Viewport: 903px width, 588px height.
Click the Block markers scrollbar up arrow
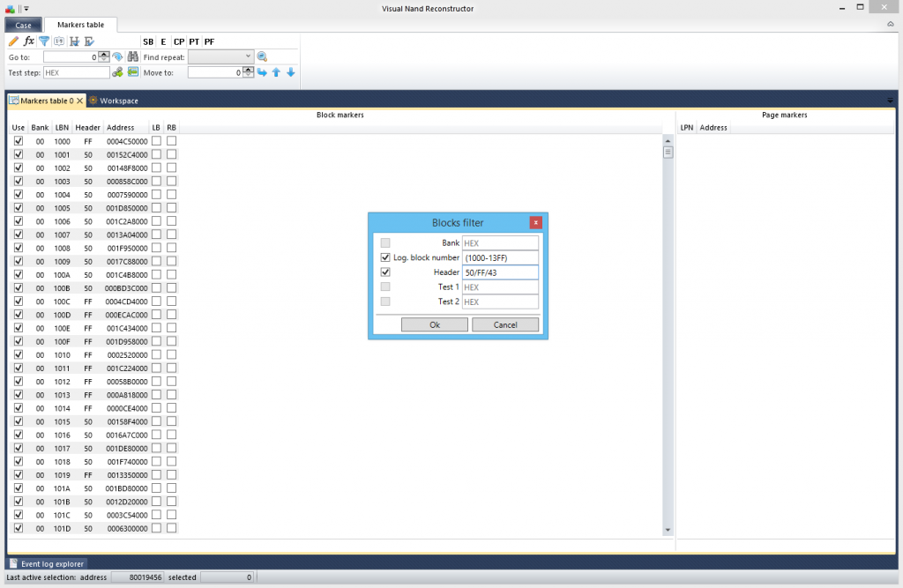click(668, 140)
